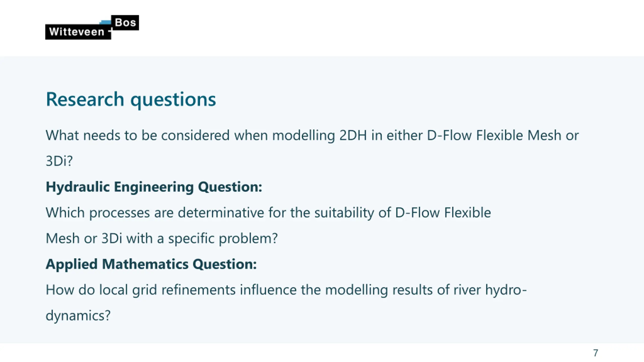Click the word 'modelling' in the mathematics question

[x=356, y=290]
